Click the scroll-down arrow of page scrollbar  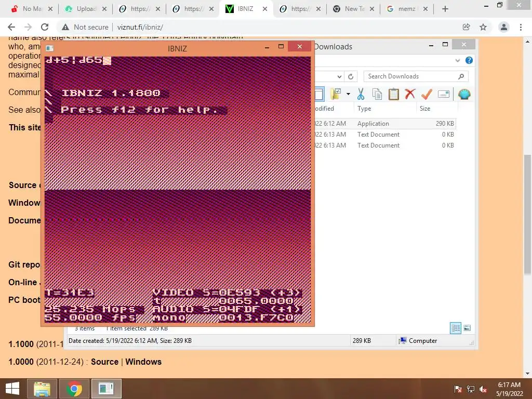tap(527, 373)
